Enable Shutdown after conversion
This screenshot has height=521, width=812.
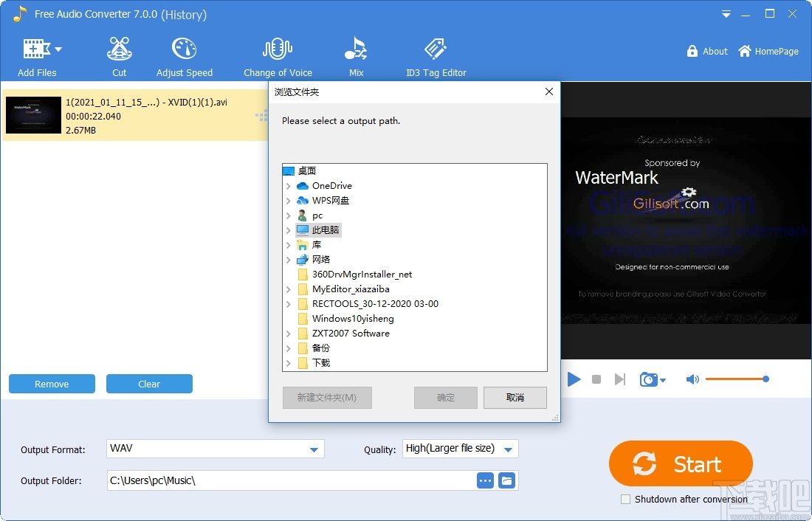[x=625, y=499]
